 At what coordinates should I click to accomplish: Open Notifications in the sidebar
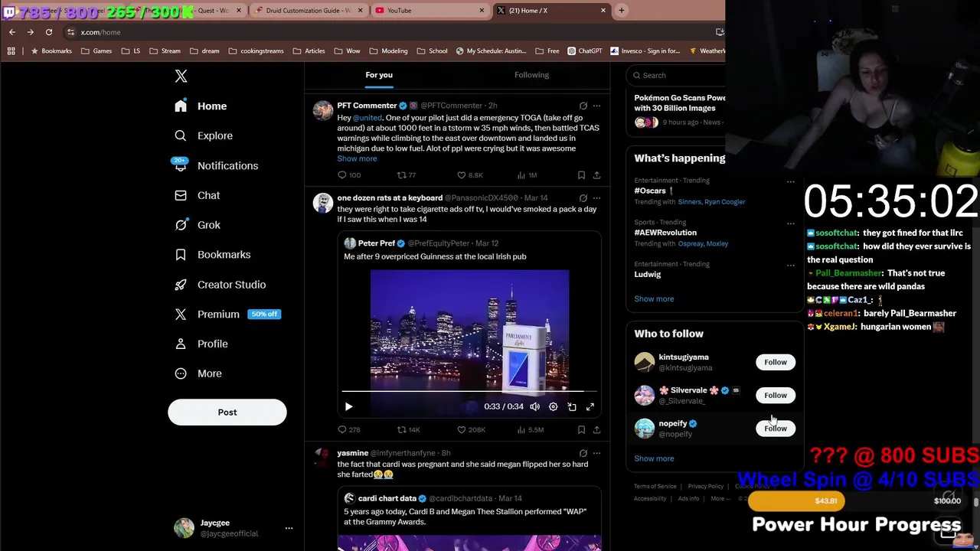[216, 165]
